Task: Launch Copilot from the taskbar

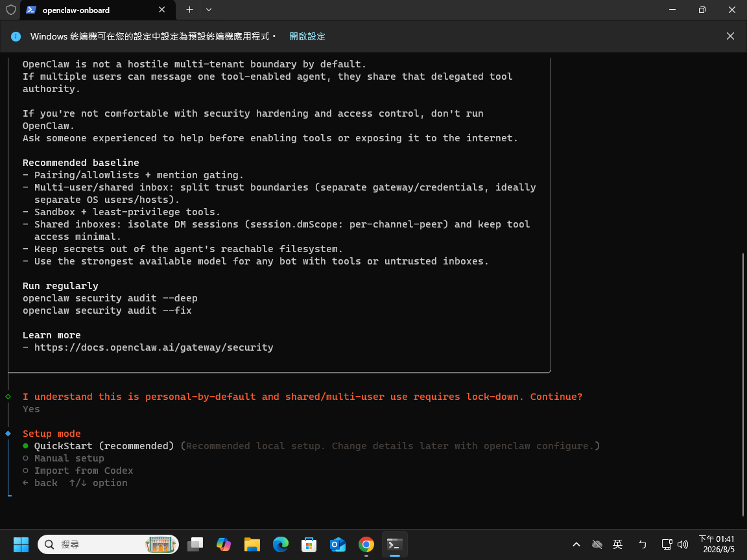Action: pos(224,544)
